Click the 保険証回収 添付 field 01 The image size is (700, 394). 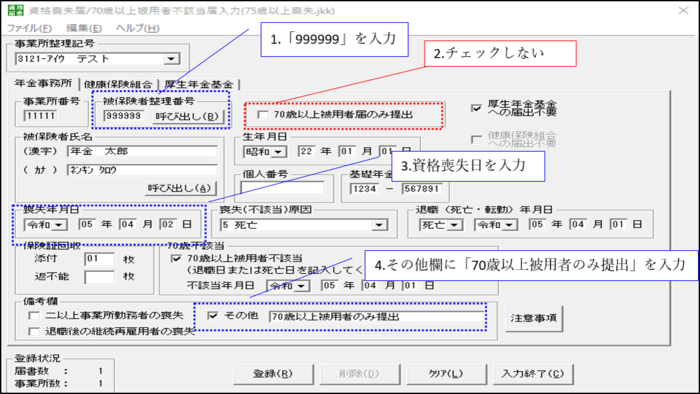[100, 259]
